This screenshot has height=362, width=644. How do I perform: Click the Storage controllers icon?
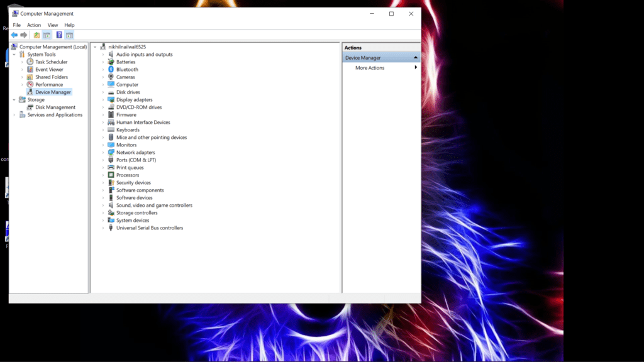click(x=111, y=212)
